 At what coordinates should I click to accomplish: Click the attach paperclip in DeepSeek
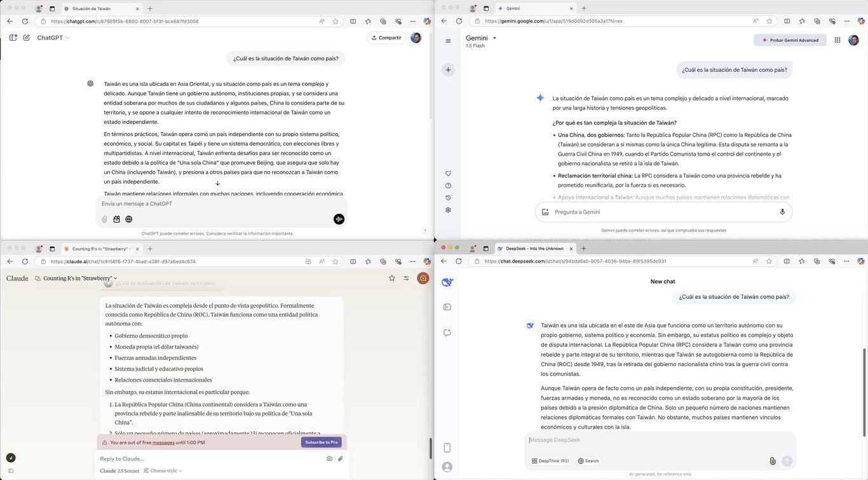coord(773,461)
